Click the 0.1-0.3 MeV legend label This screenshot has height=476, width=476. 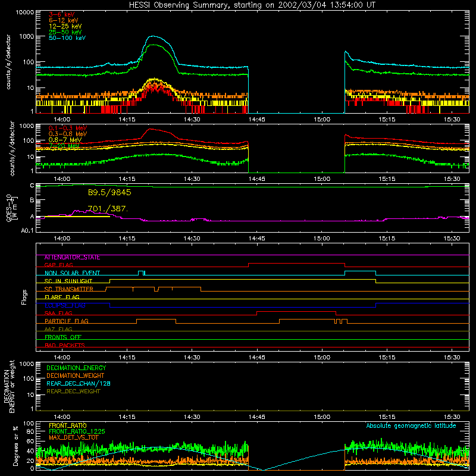tap(68, 128)
